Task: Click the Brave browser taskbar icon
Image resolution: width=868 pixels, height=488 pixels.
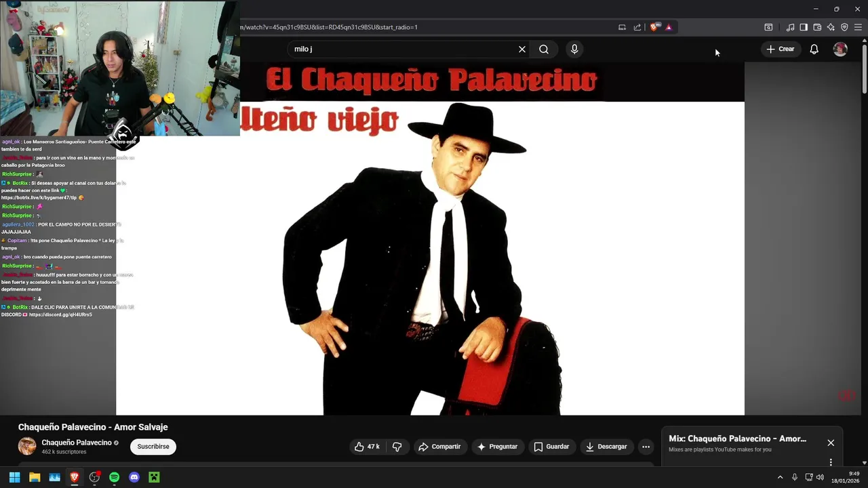Action: 75,477
